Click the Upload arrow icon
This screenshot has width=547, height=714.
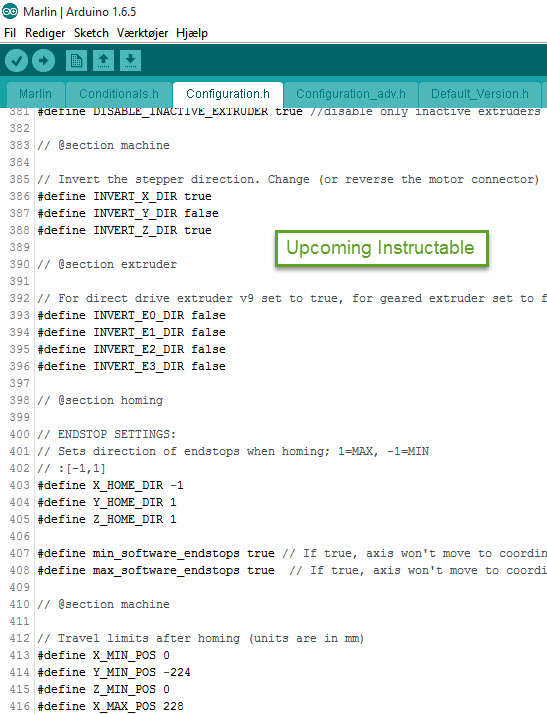click(44, 61)
